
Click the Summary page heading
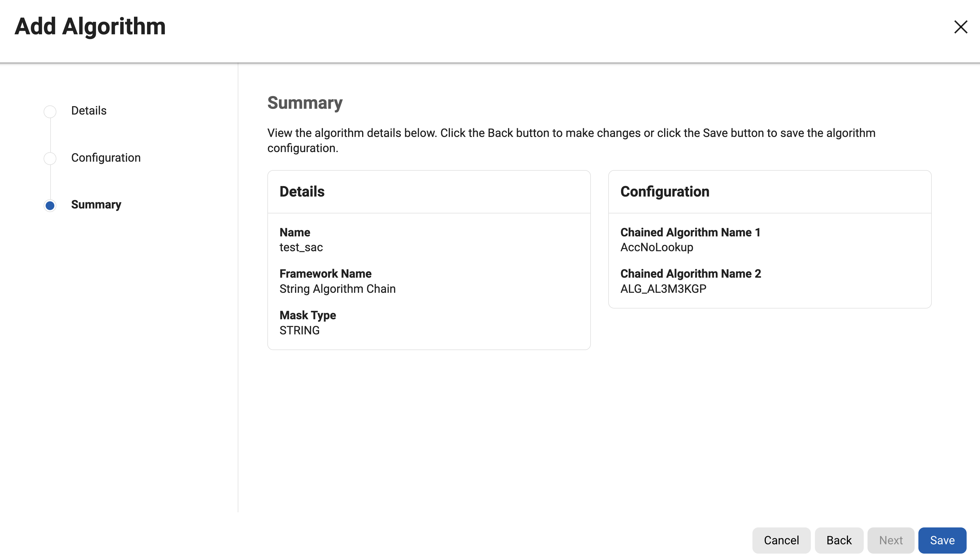pyautogui.click(x=305, y=103)
